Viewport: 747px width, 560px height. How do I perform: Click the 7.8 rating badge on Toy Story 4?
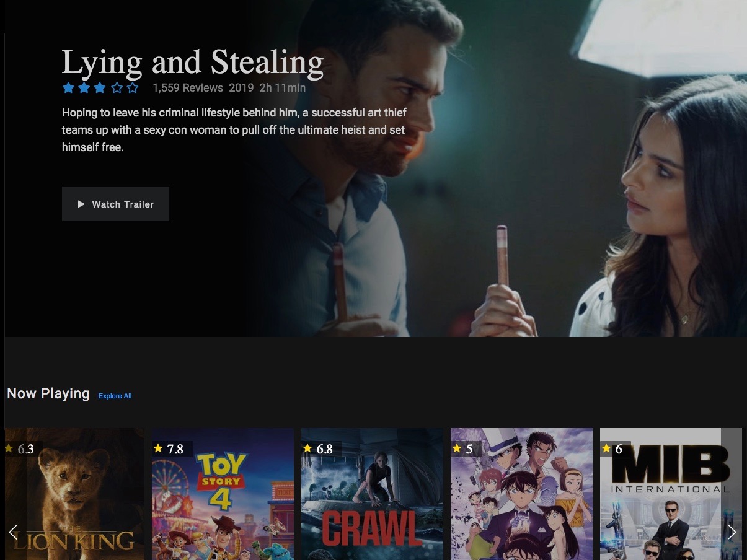[x=169, y=449]
